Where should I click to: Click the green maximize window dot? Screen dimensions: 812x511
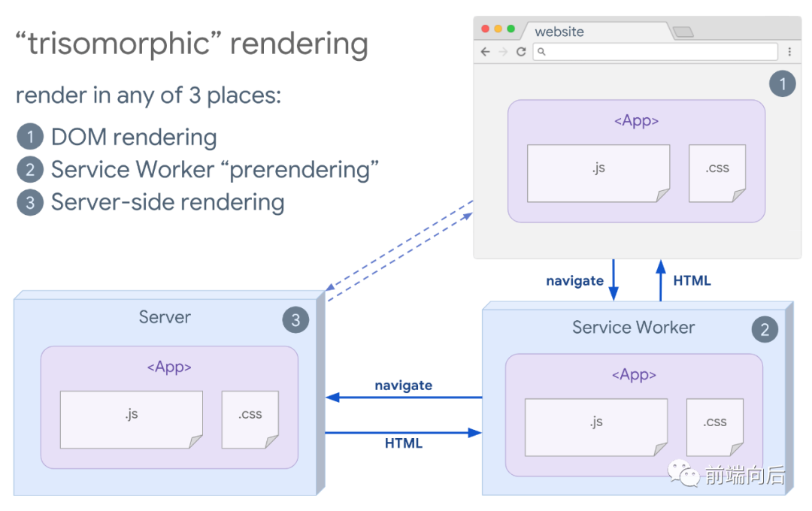tap(511, 29)
